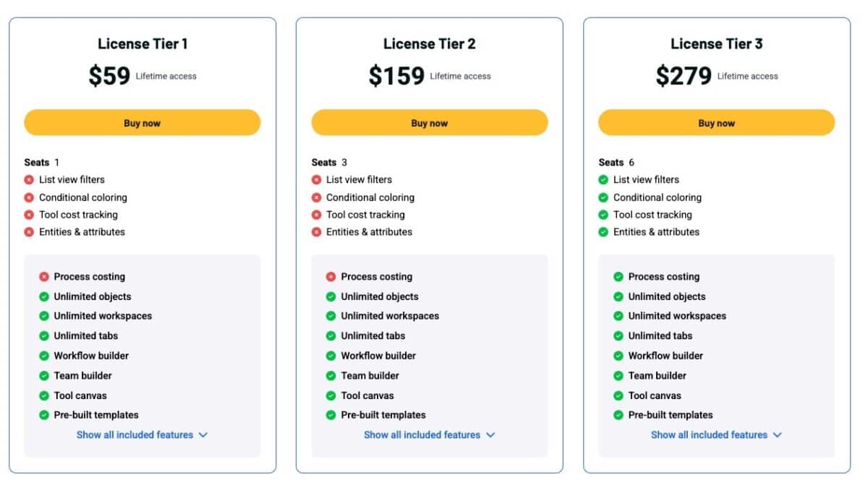Click the $279 price in Tier 3
Image resolution: width=868 pixels, height=483 pixels.
(684, 76)
